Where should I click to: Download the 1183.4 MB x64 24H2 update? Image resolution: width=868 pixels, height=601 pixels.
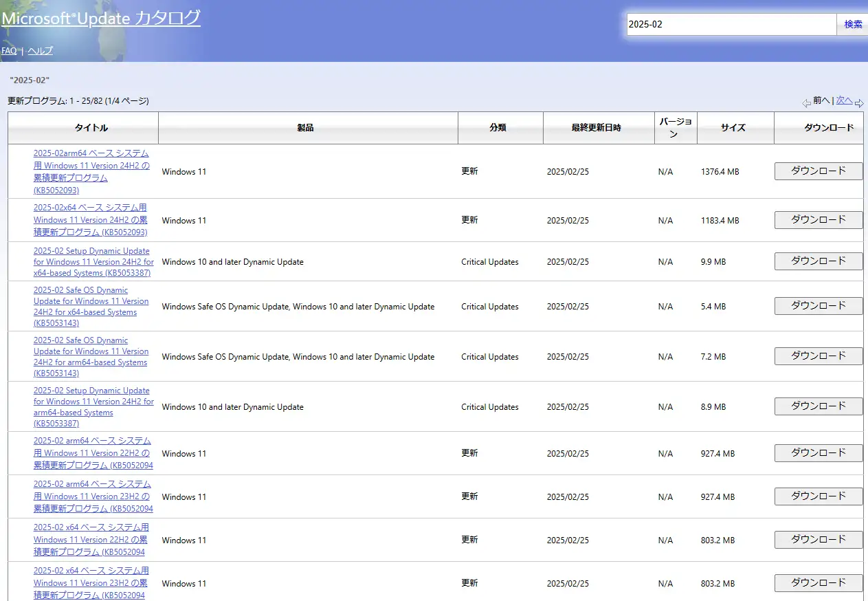click(818, 220)
